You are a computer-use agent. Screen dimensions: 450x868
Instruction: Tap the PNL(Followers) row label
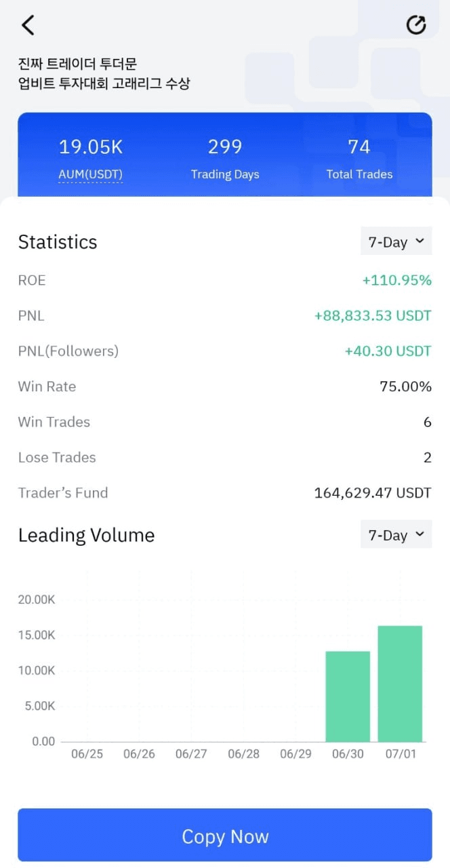[x=68, y=351]
